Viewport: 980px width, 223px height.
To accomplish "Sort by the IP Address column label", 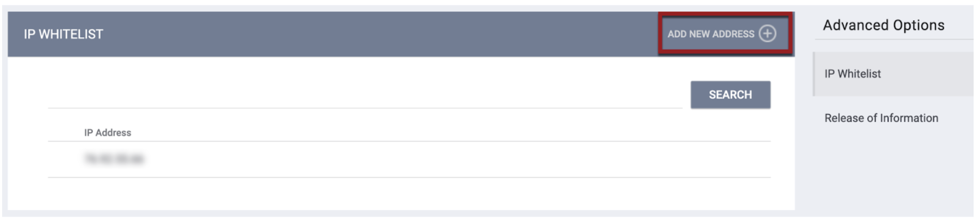I will click(108, 133).
